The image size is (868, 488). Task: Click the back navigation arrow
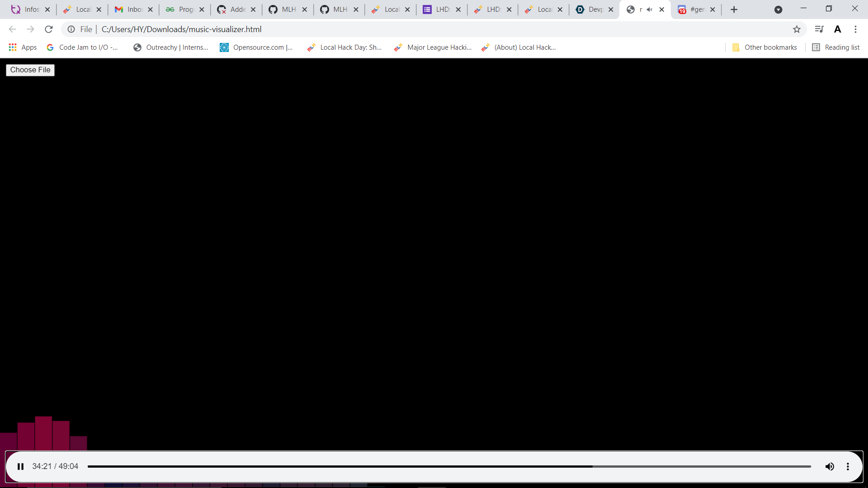coord(12,29)
